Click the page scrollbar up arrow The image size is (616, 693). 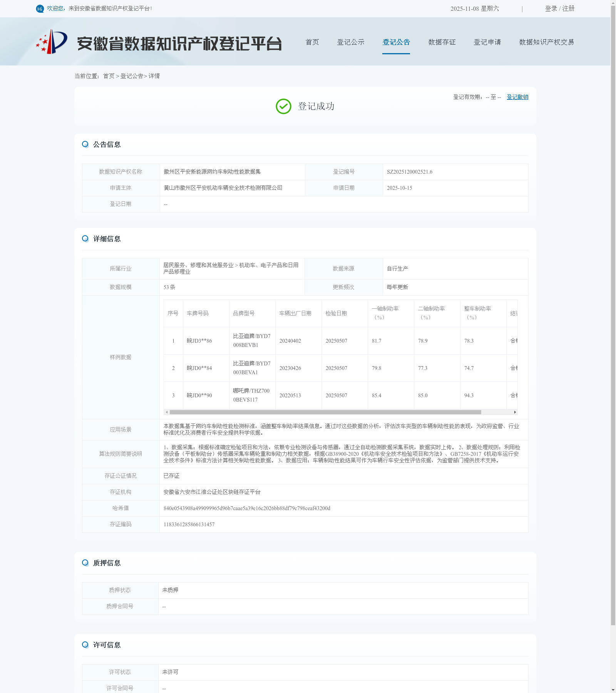click(613, 3)
